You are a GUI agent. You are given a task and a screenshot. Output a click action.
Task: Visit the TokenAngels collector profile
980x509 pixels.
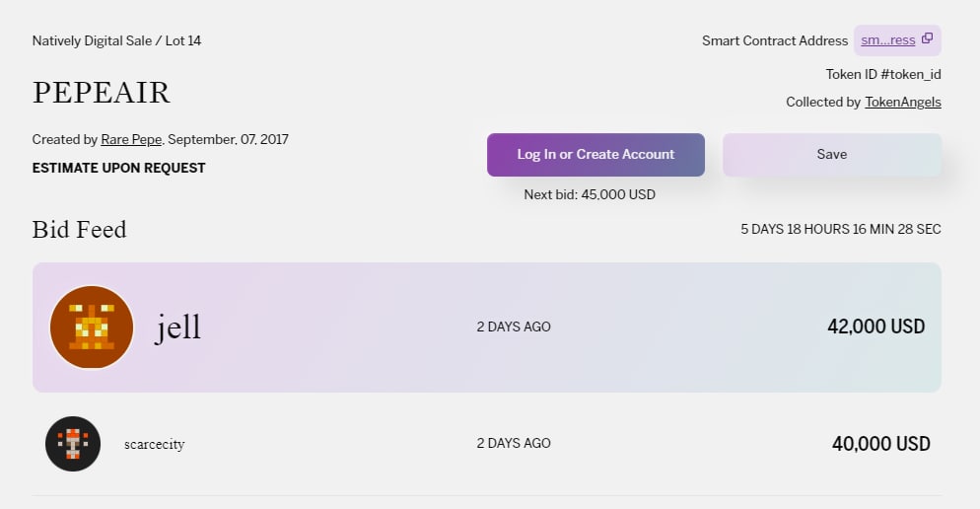902,102
